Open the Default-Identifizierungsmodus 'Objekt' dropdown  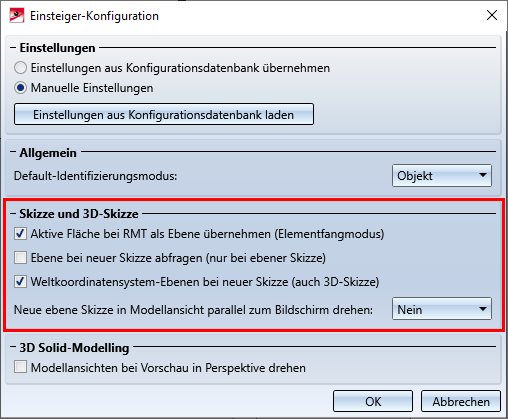(x=442, y=175)
